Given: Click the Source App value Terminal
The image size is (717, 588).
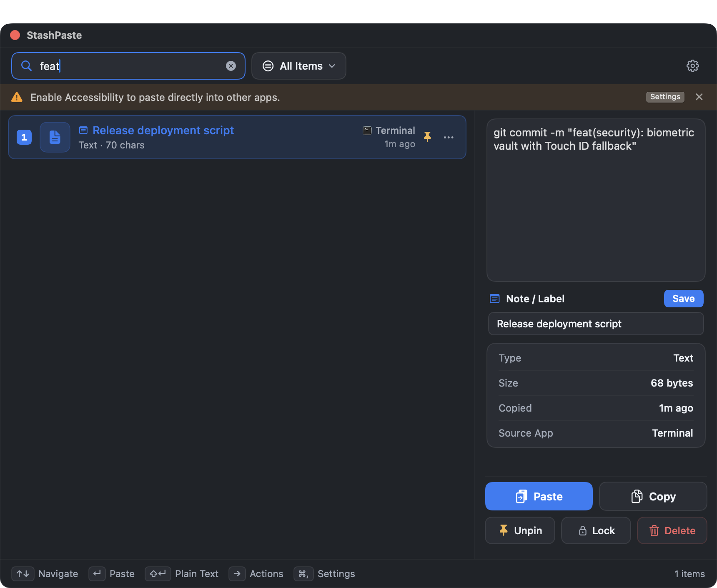Looking at the screenshot, I should [x=672, y=433].
